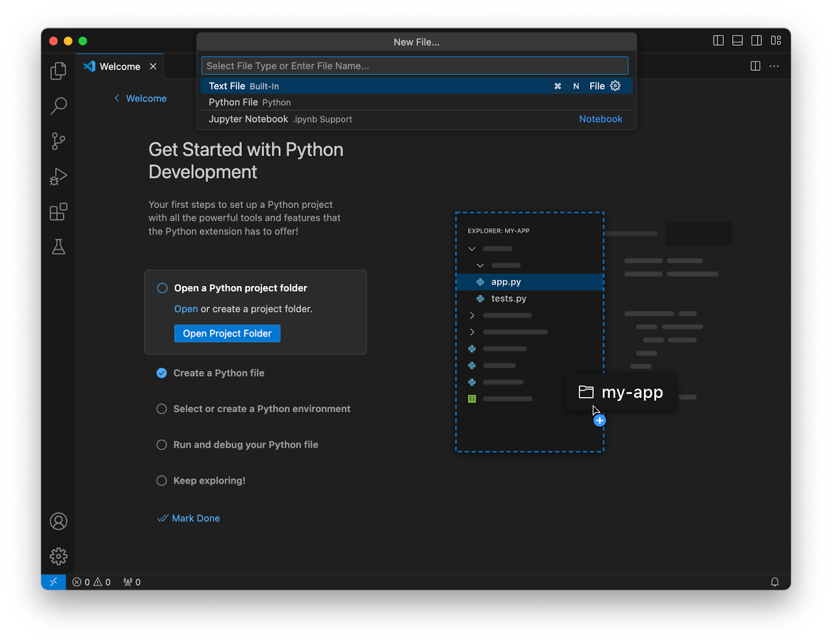Close the Welcome tab
The image size is (832, 644).
pos(153,67)
